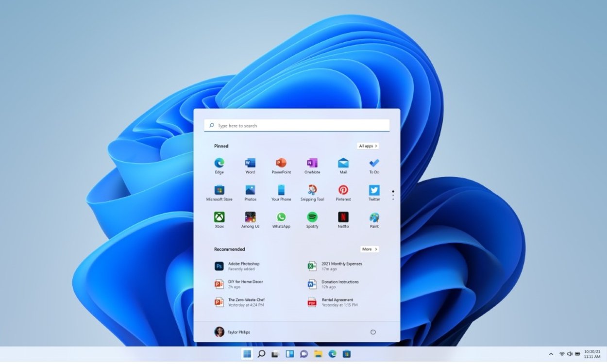This screenshot has width=607, height=364.
Task: Launch Netflix from Start menu
Action: [x=343, y=220]
